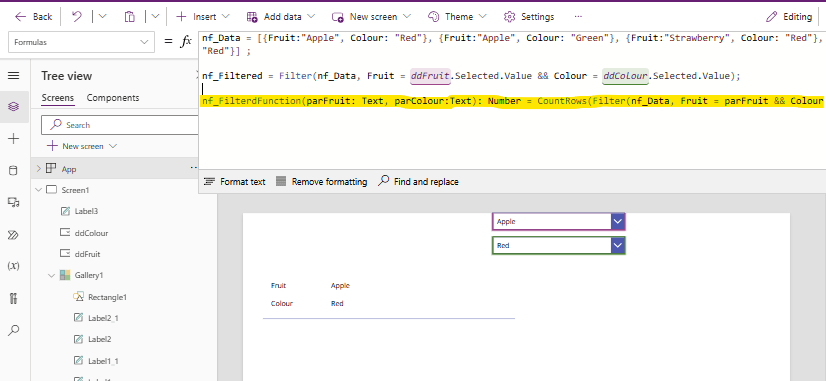Undo the last action
This screenshot has width=826, height=381.
(x=77, y=17)
